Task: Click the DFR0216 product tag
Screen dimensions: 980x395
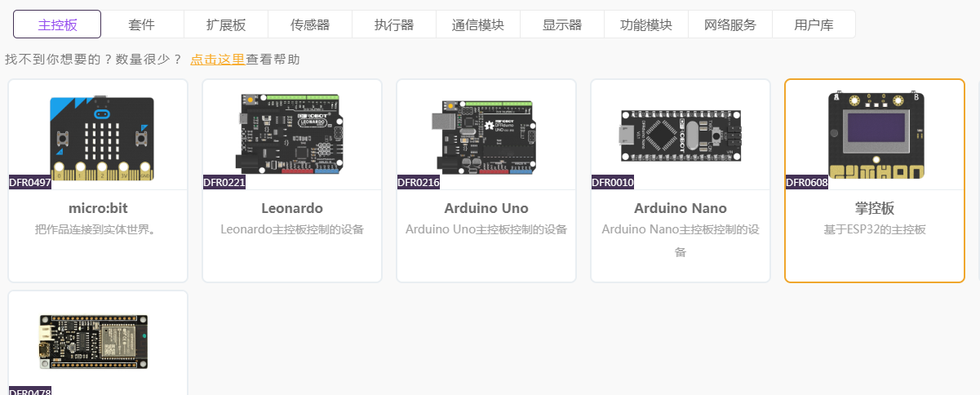Action: [x=419, y=183]
